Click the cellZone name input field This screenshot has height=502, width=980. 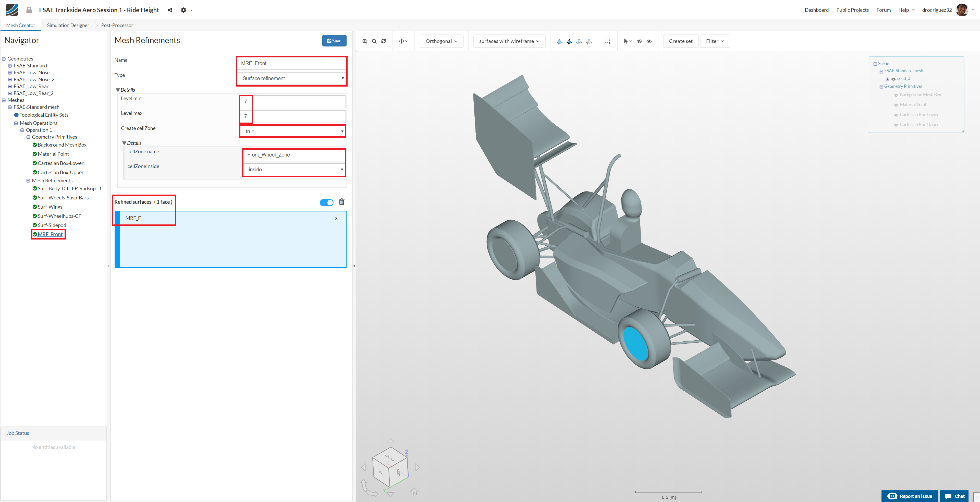(294, 154)
